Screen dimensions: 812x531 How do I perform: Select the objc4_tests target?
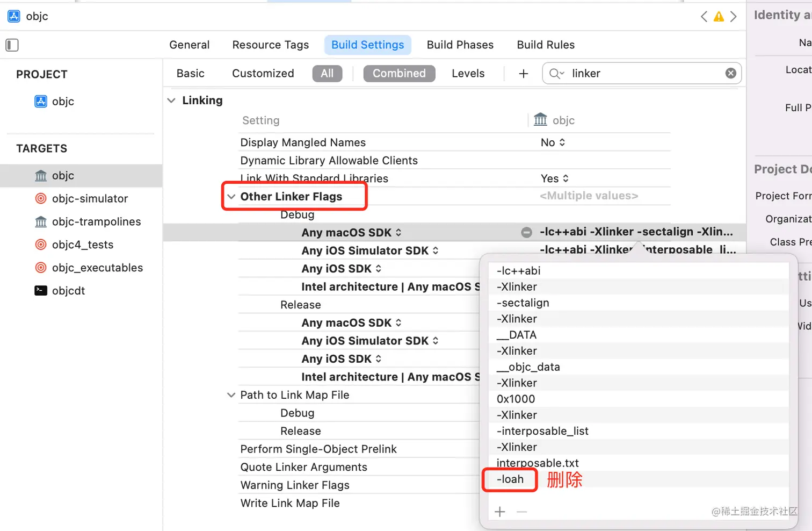coord(74,245)
